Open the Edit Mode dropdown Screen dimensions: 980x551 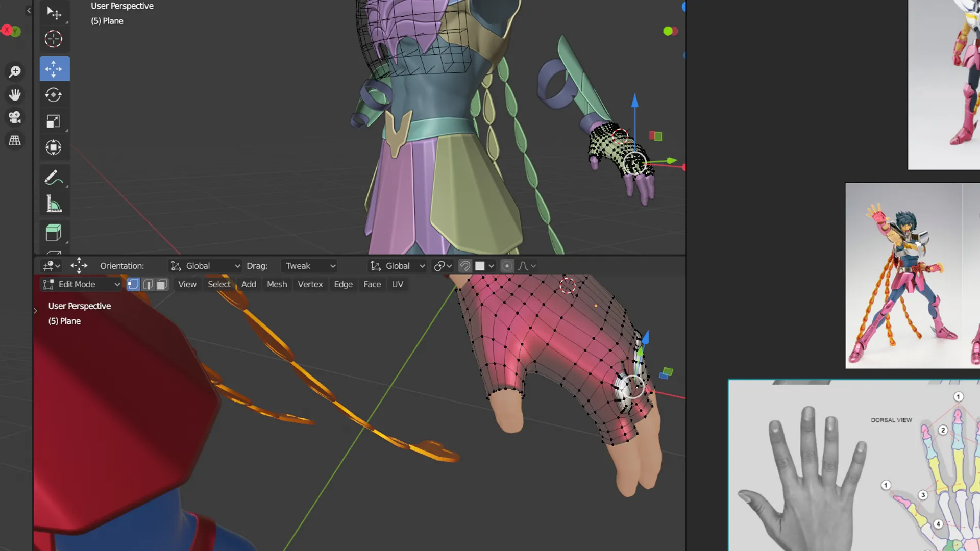pos(81,284)
